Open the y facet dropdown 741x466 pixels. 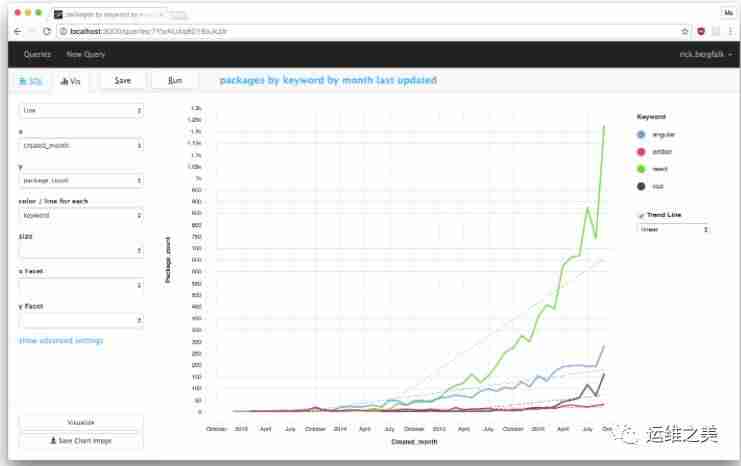coord(81,320)
